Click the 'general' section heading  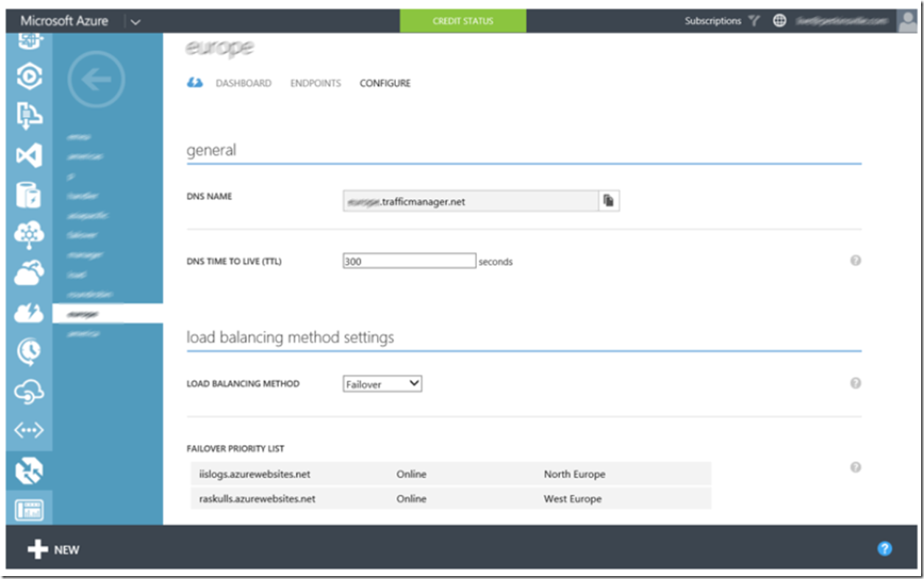click(211, 150)
